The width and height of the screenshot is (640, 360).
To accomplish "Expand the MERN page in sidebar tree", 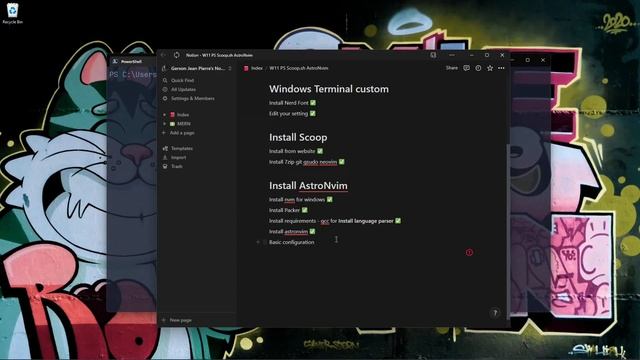I will coord(164,124).
